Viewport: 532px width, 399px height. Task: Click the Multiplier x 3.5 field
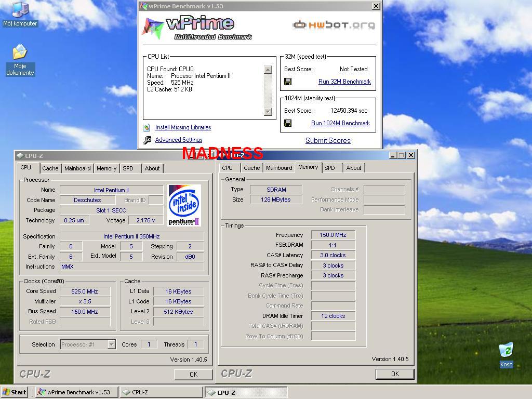click(85, 301)
